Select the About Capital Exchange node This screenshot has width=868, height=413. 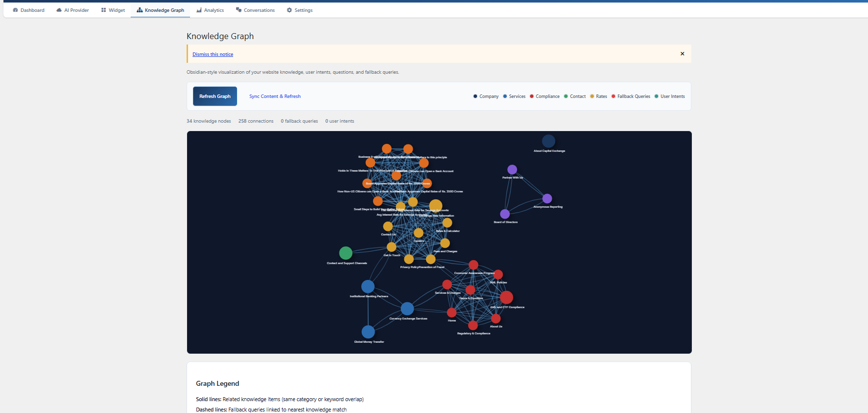[548, 141]
